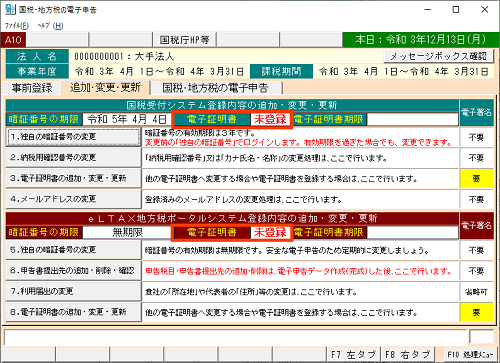Click the wide status message field at bottom
500x363 pixels.
[235, 337]
